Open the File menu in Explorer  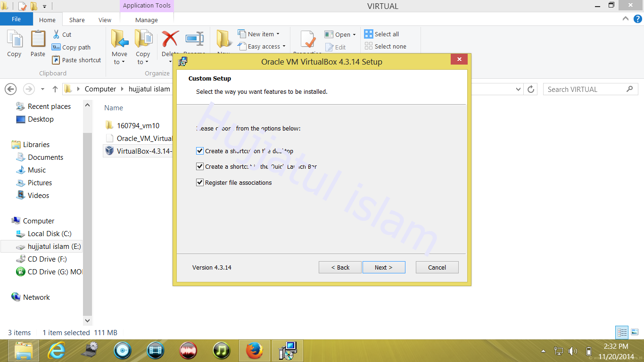pyautogui.click(x=16, y=19)
